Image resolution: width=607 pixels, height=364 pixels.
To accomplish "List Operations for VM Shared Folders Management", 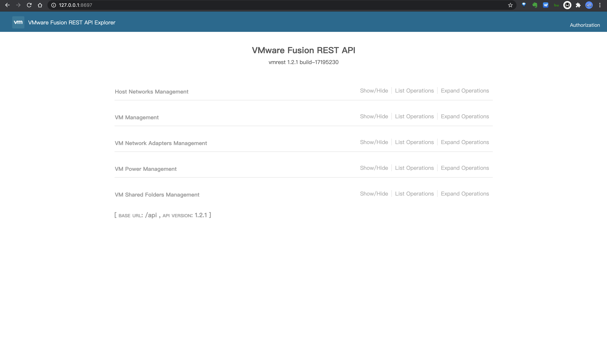I will click(414, 194).
